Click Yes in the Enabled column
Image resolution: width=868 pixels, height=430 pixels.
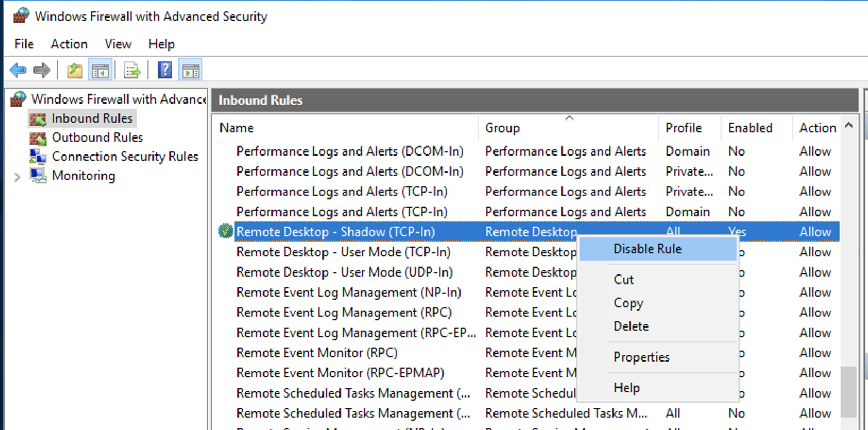pyautogui.click(x=737, y=232)
